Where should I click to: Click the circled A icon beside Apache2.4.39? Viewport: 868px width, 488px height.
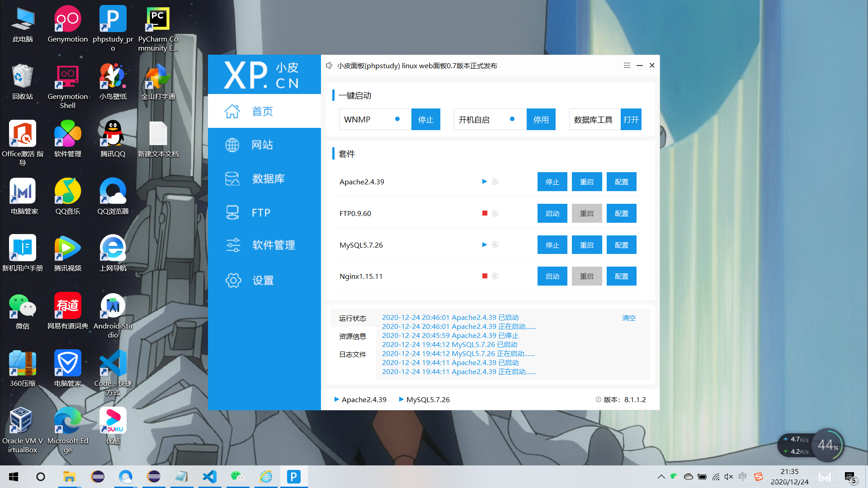click(495, 182)
